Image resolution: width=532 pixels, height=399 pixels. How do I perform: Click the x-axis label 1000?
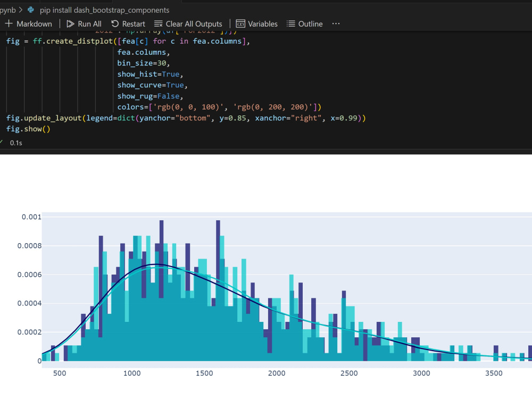132,373
